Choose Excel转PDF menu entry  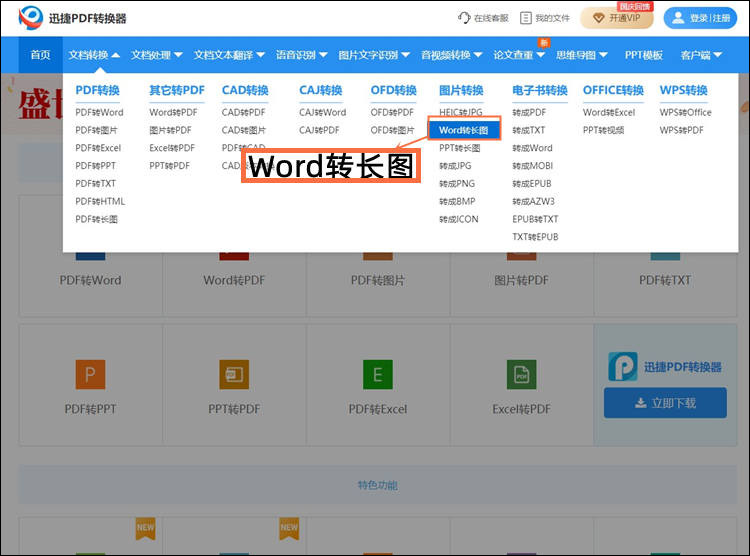(172, 148)
